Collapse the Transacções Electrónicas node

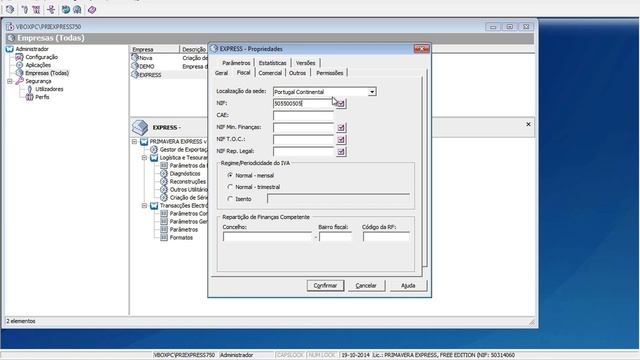[144, 205]
